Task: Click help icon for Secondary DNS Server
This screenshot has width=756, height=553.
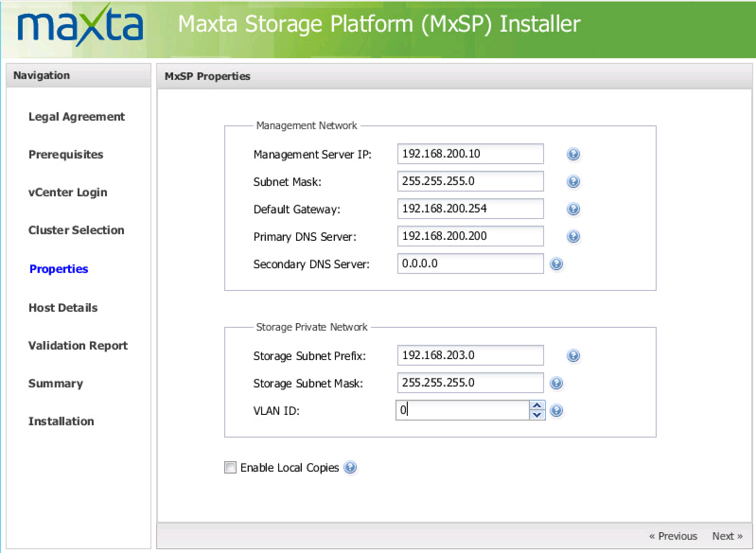Action: pos(556,264)
